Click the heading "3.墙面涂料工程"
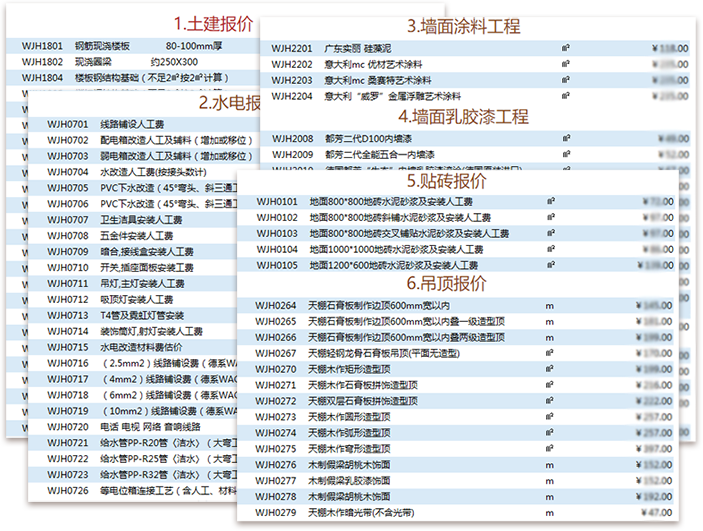This screenshot has width=703, height=531. [x=464, y=26]
